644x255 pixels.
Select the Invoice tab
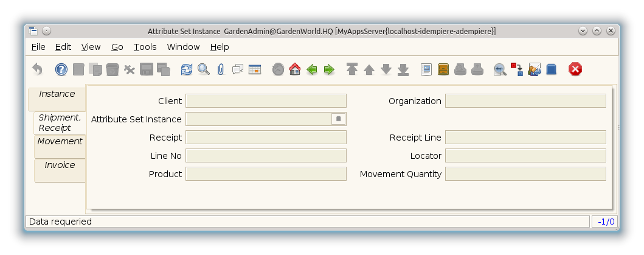[x=60, y=166]
